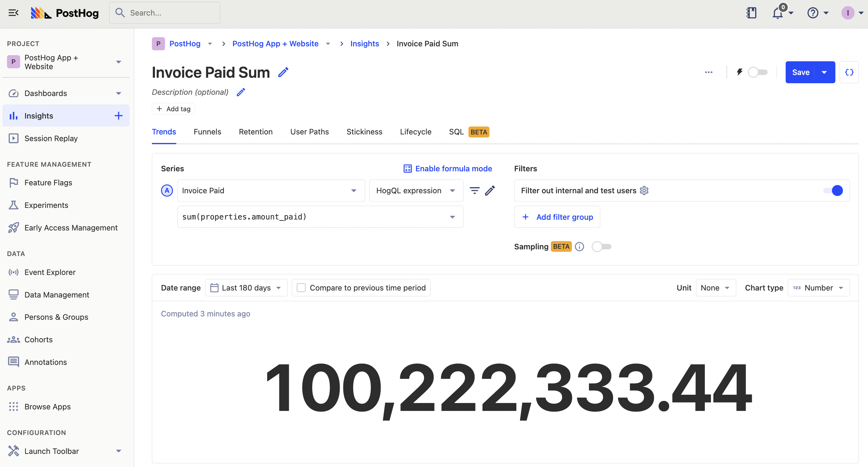Switch to the Retention tab
This screenshot has height=467, width=868.
click(255, 132)
